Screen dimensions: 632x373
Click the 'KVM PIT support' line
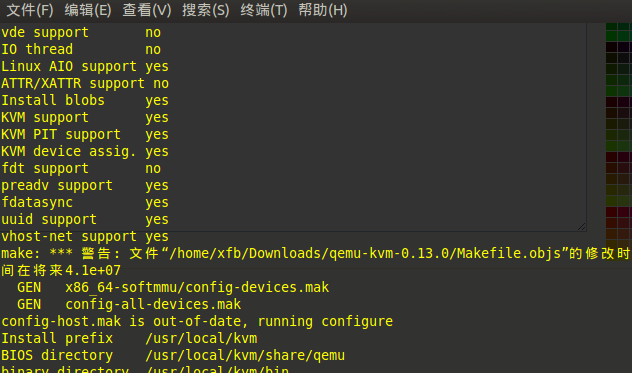(85, 134)
